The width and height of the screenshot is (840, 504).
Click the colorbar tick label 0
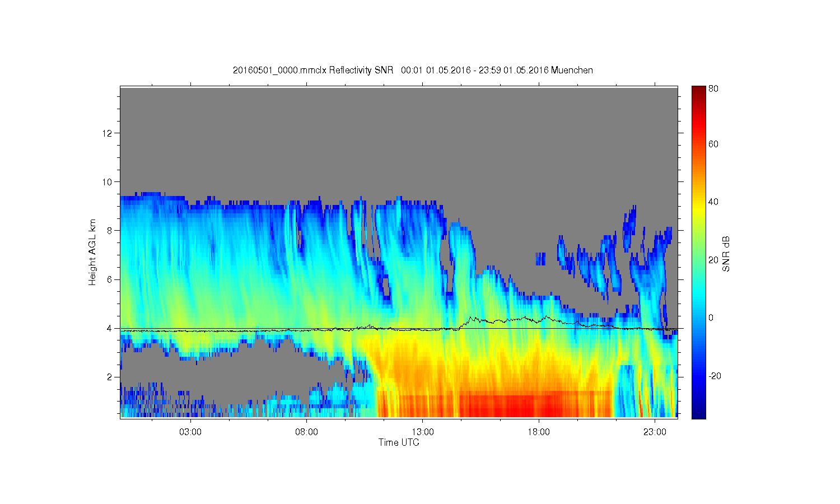[711, 318]
